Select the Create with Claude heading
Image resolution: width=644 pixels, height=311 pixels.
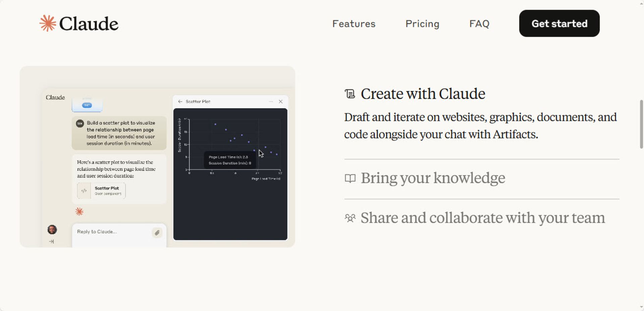(423, 94)
